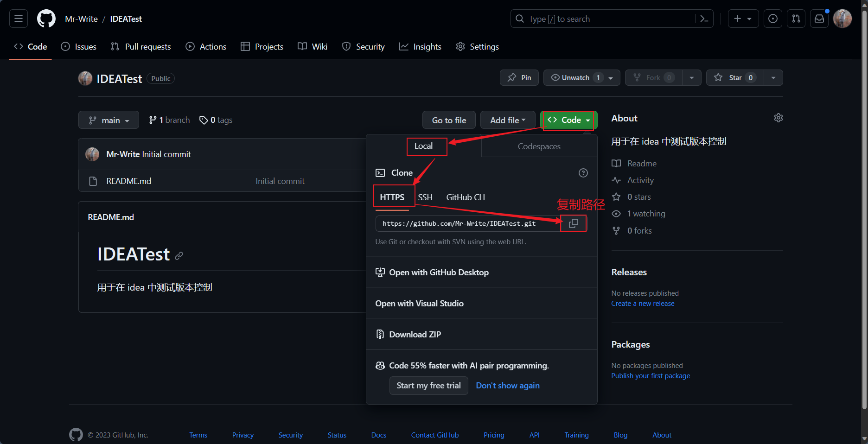Open the issues shortcut icon in header
The height and width of the screenshot is (444, 868).
[773, 19]
